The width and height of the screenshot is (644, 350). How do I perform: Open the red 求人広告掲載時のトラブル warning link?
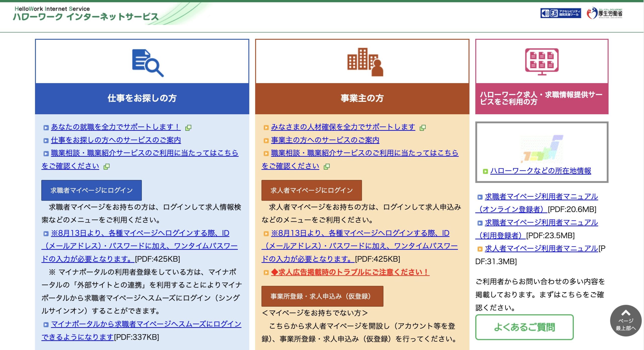click(350, 272)
